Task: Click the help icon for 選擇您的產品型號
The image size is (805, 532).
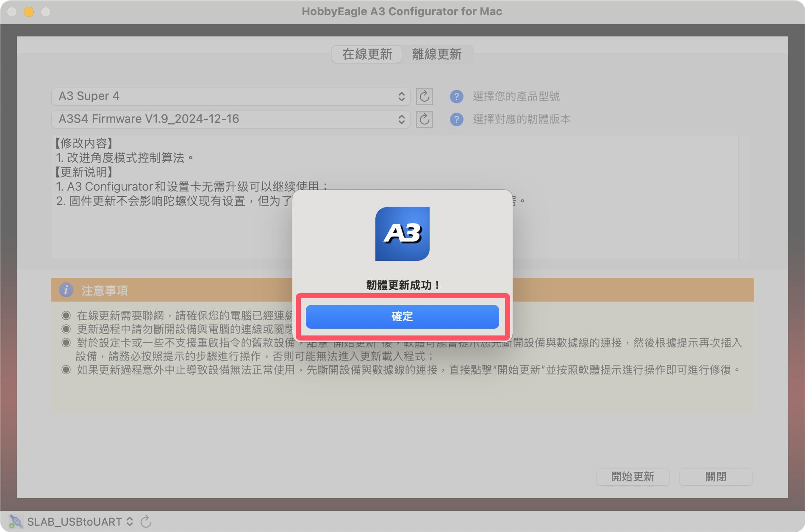Action: click(456, 97)
